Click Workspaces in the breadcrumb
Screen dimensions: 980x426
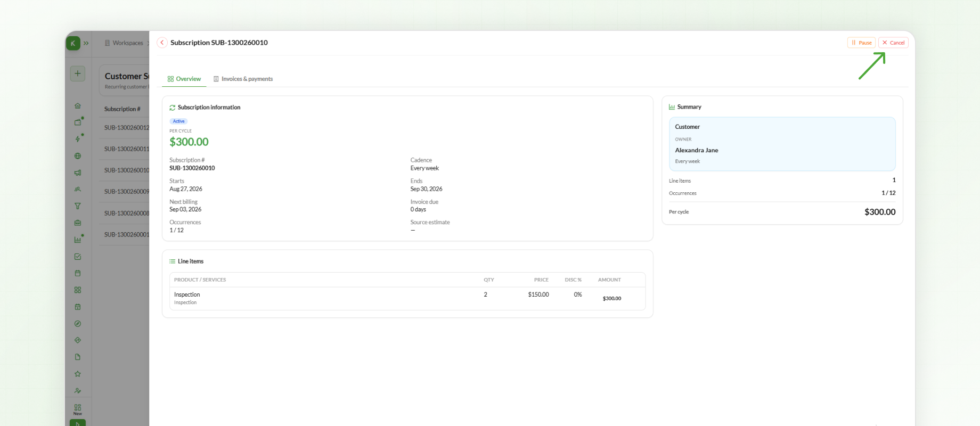click(x=128, y=43)
